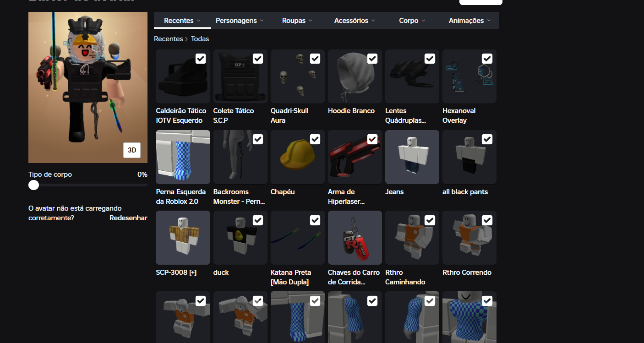
Task: Uncheck the duck shirt checkbox
Action: (258, 220)
